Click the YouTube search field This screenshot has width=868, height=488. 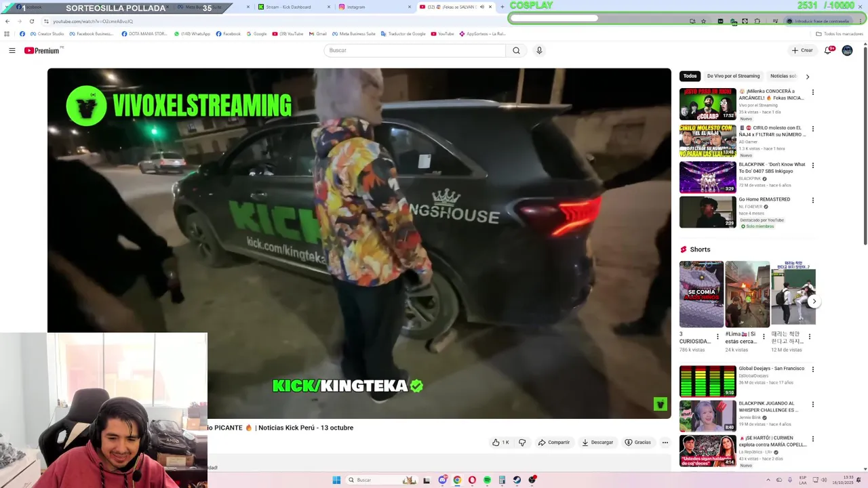tap(414, 50)
